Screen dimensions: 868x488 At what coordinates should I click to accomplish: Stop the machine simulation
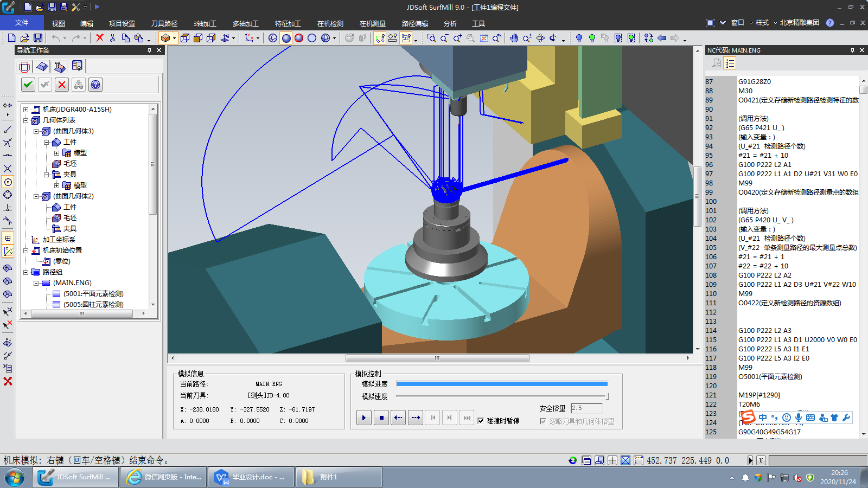[381, 418]
